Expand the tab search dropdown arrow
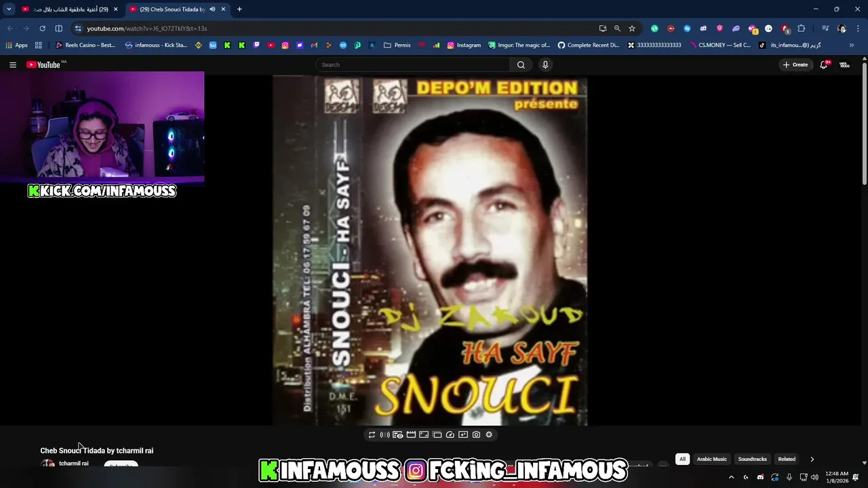The height and width of the screenshot is (488, 868). click(9, 9)
